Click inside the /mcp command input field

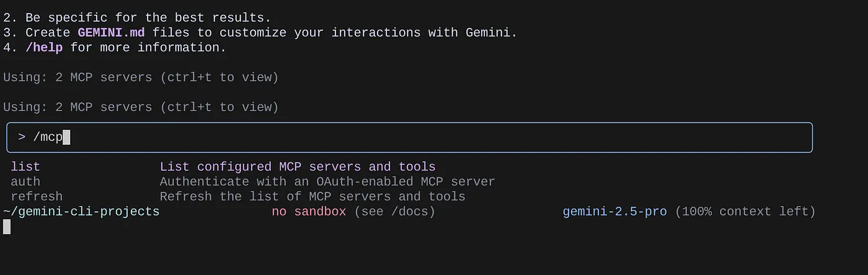point(409,137)
